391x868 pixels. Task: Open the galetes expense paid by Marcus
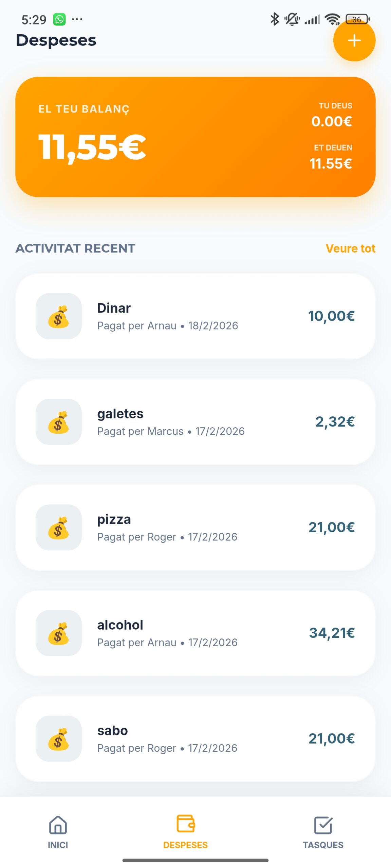[x=195, y=422]
